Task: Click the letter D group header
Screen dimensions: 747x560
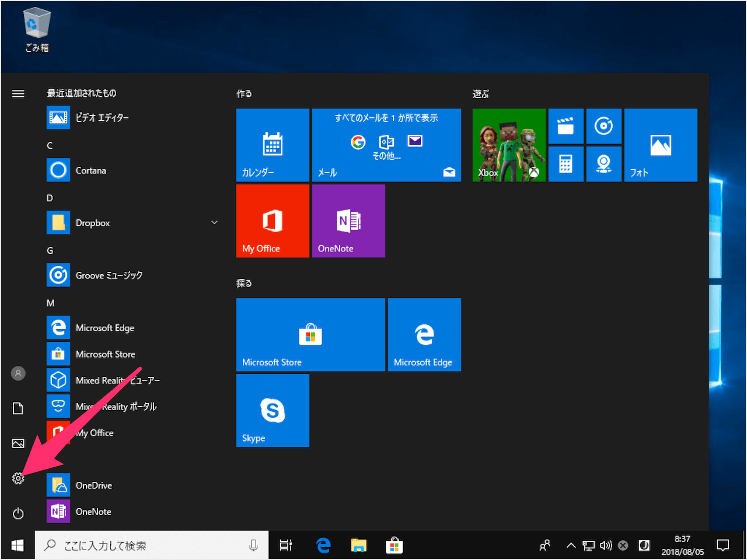Action: coord(50,198)
